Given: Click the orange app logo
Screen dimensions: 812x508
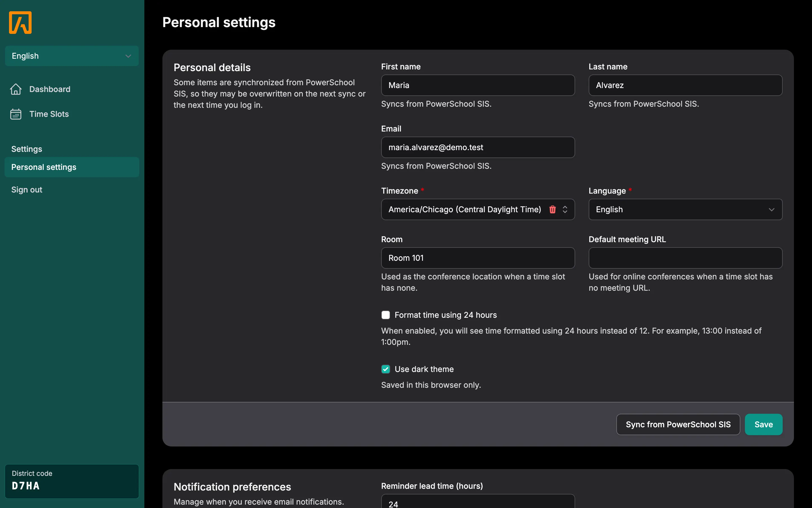Looking at the screenshot, I should click(x=20, y=23).
